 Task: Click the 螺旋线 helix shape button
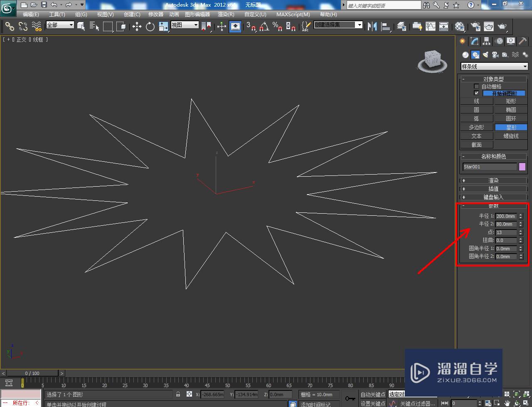coord(511,136)
